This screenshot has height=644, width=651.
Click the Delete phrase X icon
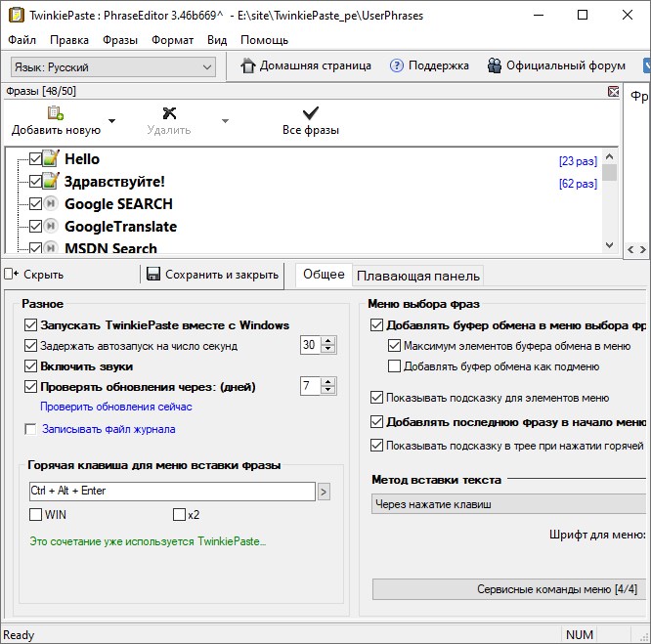169,112
